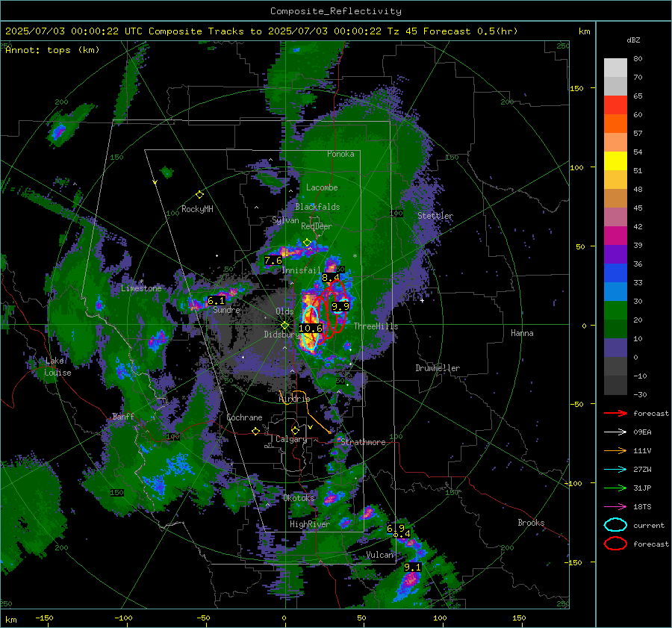Click the Hanna city label

pyautogui.click(x=522, y=333)
